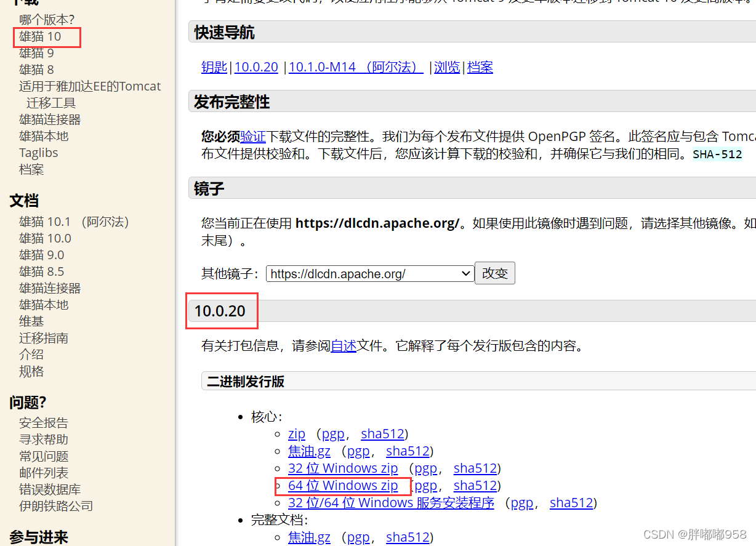Open pgp for 32 位 Windows zip
Screen dimensions: 756x546
426,468
